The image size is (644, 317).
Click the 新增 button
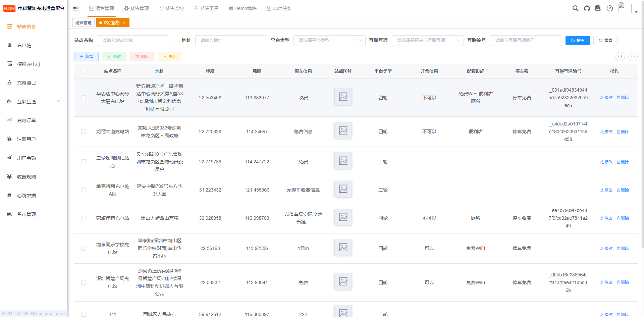[86, 57]
